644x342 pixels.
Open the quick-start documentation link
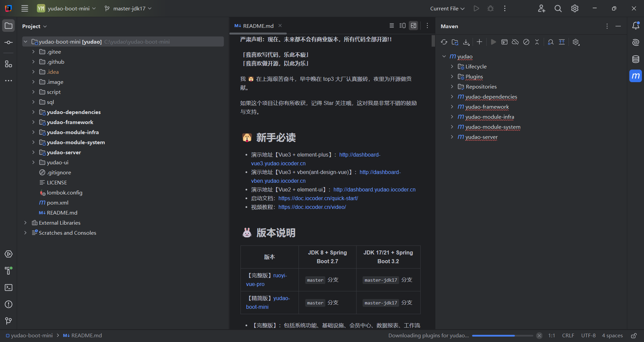[318, 198]
